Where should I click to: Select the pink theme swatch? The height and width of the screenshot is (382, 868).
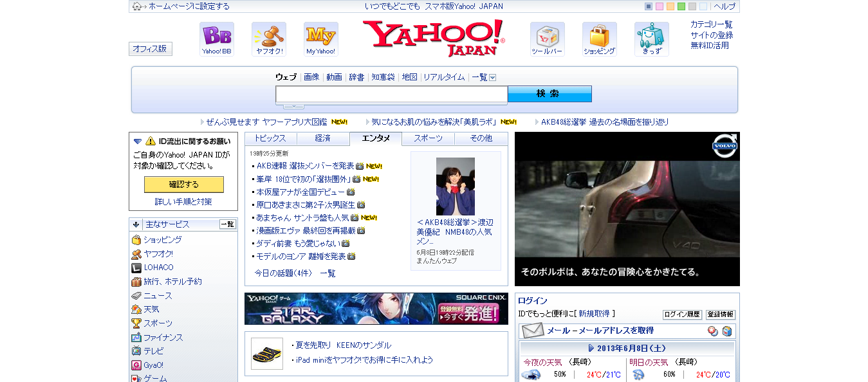tap(660, 6)
